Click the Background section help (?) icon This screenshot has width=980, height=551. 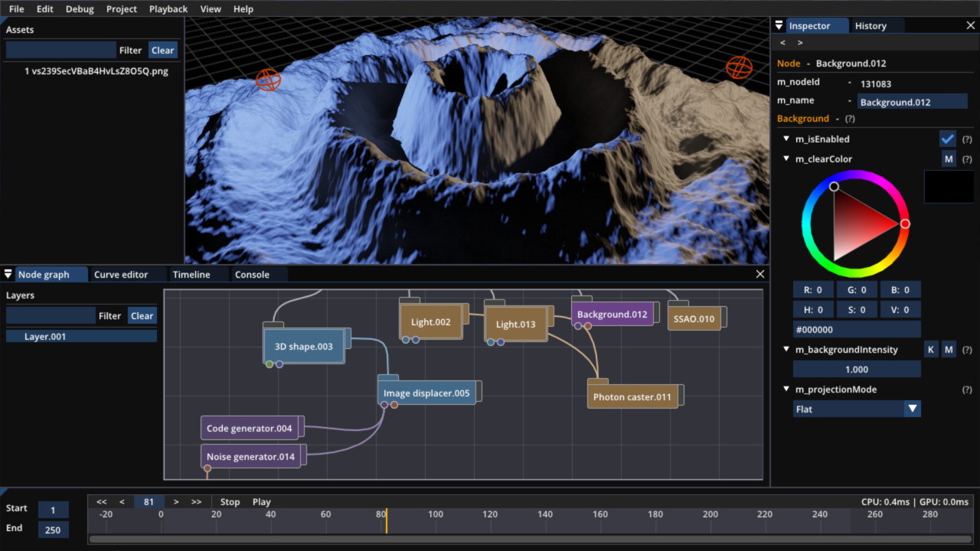coord(850,119)
